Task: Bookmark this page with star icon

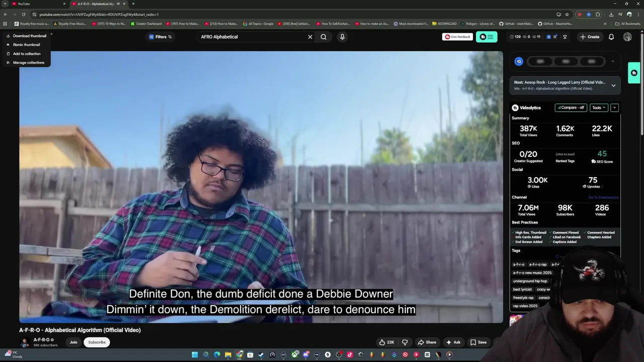Action: tap(567, 15)
